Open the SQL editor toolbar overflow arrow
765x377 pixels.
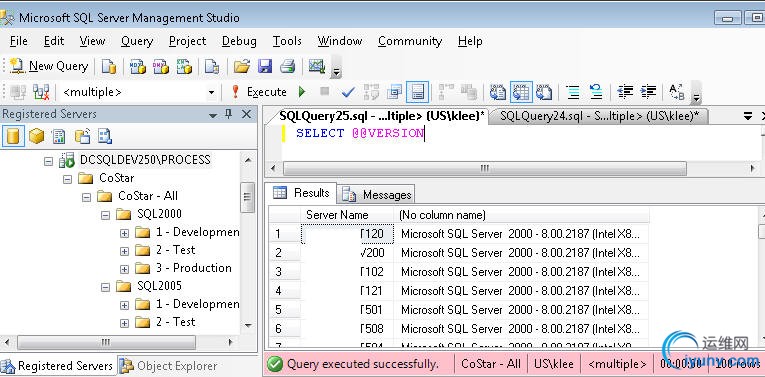point(696,93)
